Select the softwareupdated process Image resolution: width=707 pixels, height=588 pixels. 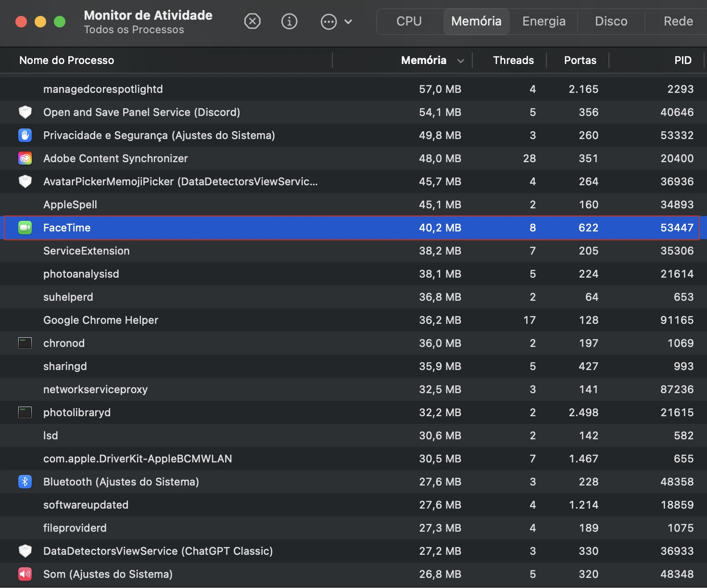(x=86, y=505)
